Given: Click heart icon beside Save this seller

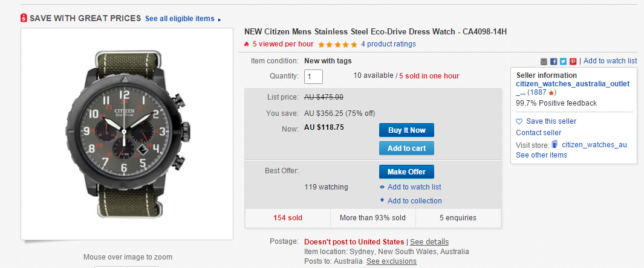Looking at the screenshot, I should pyautogui.click(x=519, y=121).
